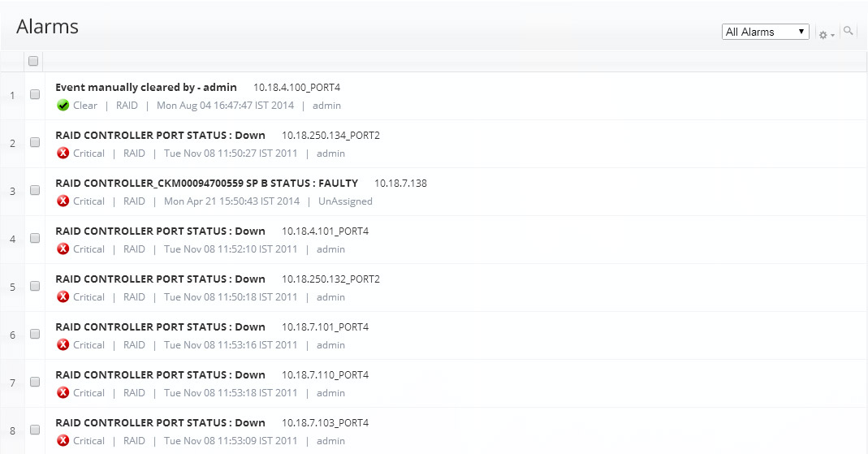Image resolution: width=868 pixels, height=454 pixels.
Task: Click Critical icon for 10.18.250.132_PORT2 alarm
Action: click(x=63, y=297)
